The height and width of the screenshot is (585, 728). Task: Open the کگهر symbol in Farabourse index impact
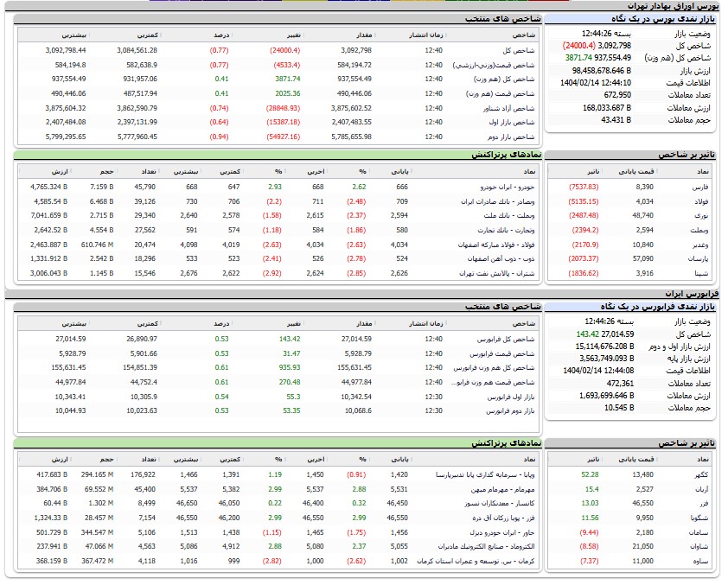(701, 474)
